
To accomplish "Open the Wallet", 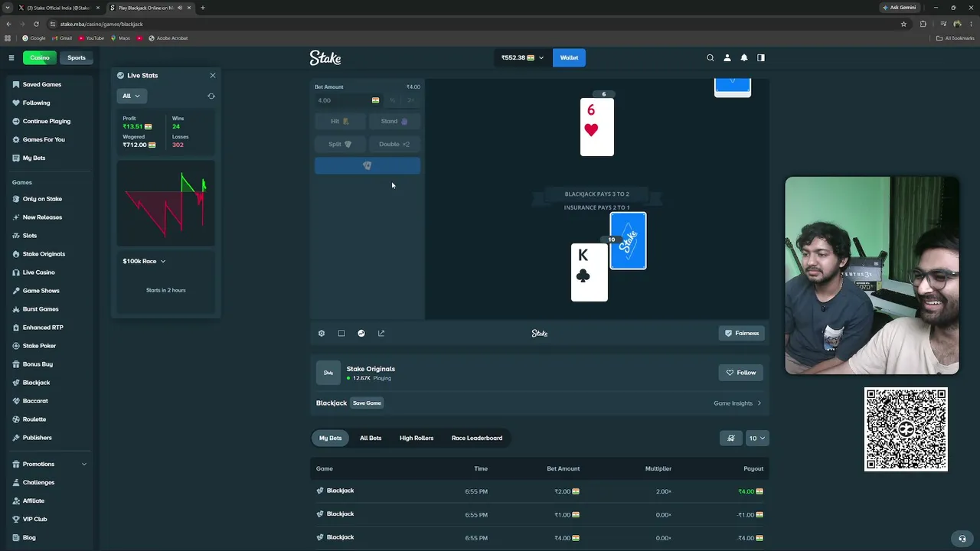I will (x=569, y=57).
